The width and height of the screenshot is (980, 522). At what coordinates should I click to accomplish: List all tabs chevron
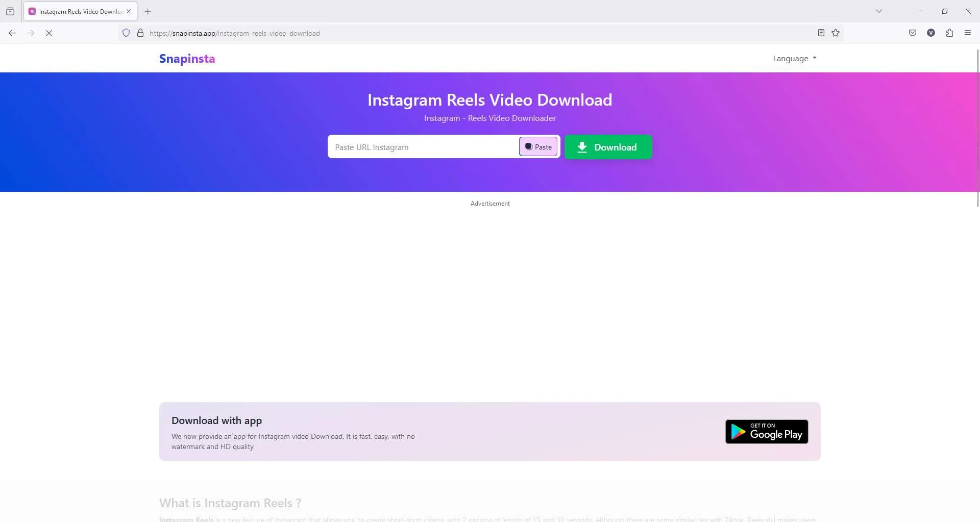[879, 11]
